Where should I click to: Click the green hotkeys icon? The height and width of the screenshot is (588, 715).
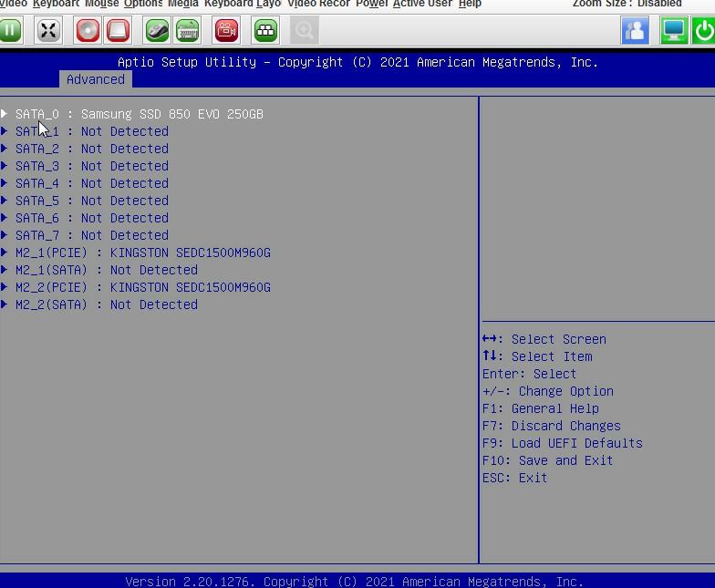(265, 31)
